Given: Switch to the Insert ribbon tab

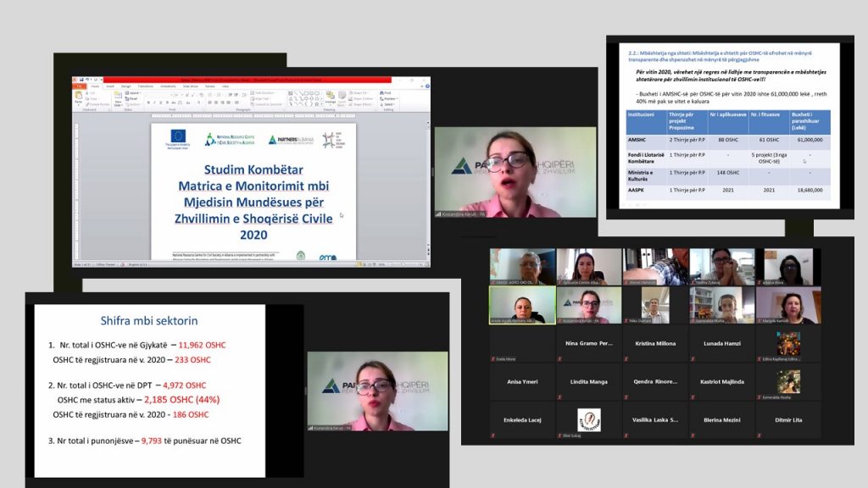Looking at the screenshot, I should 110,86.
